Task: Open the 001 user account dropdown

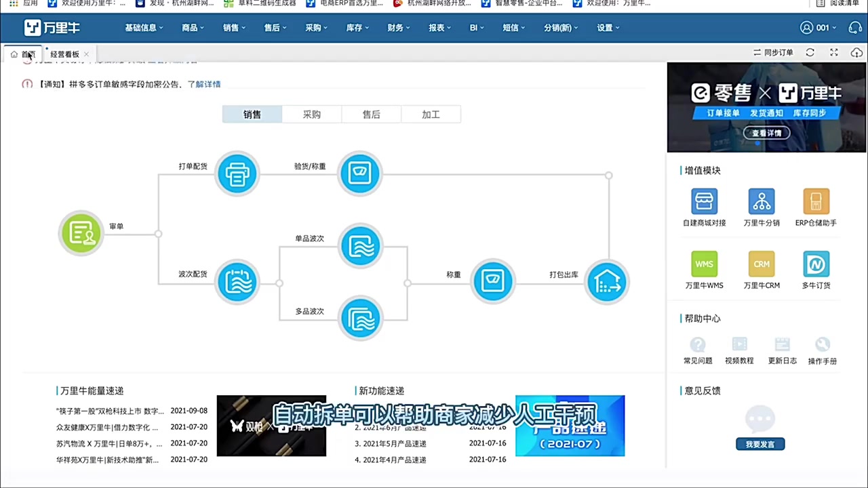Action: click(x=818, y=28)
